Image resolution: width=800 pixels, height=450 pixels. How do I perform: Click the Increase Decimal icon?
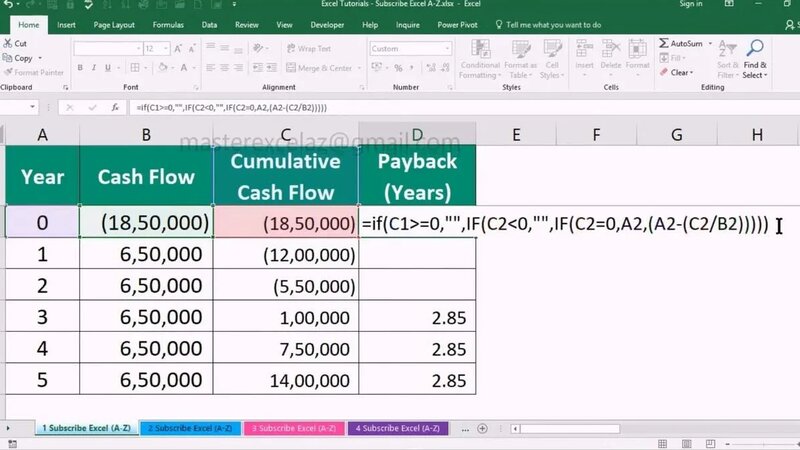431,68
